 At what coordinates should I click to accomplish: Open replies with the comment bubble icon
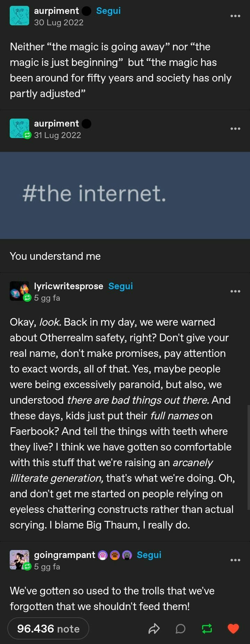[x=180, y=629]
